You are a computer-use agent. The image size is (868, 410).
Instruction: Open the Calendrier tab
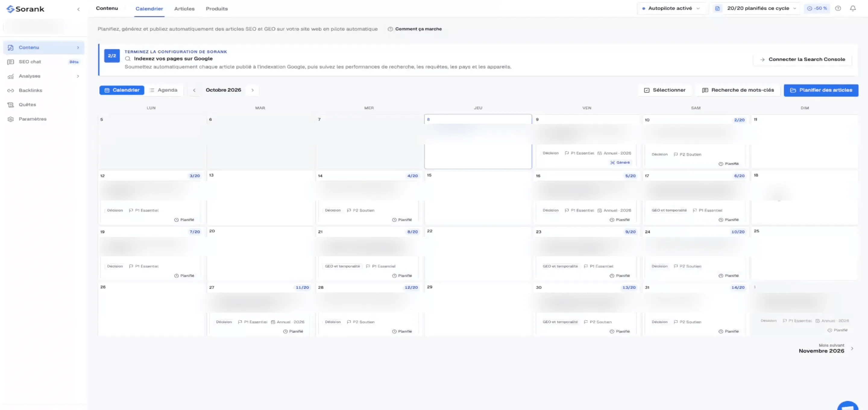[x=149, y=9]
